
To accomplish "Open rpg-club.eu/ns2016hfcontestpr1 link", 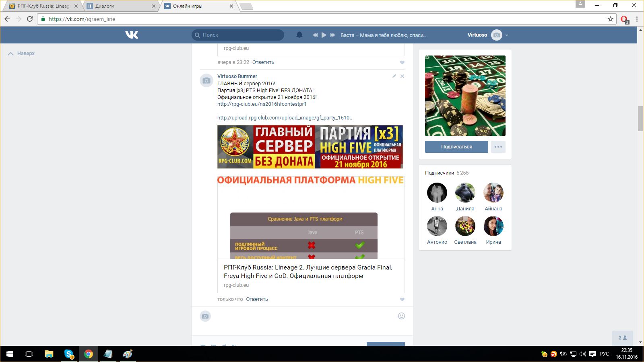I will coord(262,104).
